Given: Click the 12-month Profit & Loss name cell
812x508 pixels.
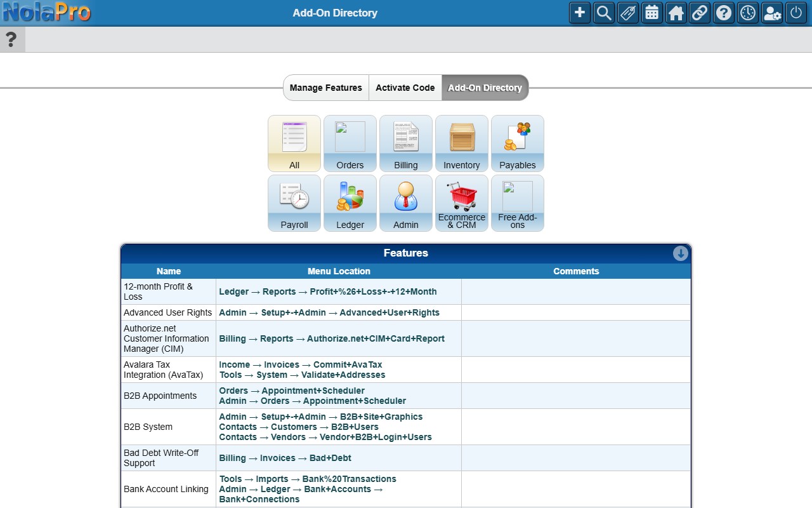Looking at the screenshot, I should 169,291.
